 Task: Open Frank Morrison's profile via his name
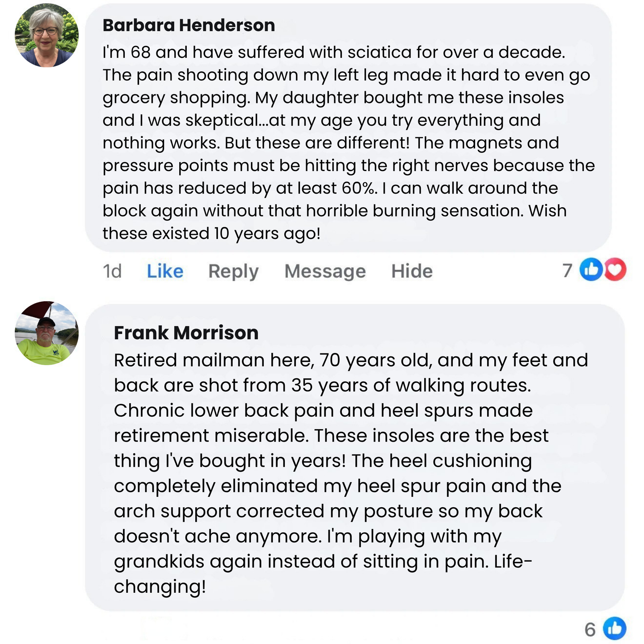pos(186,333)
